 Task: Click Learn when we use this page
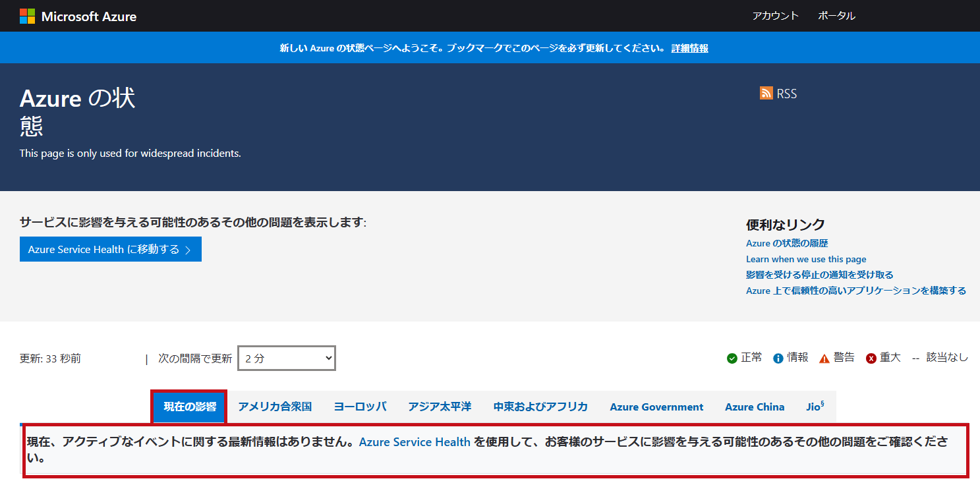pyautogui.click(x=806, y=259)
